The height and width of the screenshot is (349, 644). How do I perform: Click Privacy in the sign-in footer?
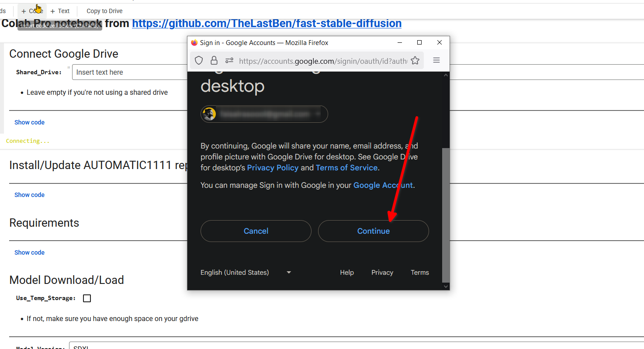pyautogui.click(x=382, y=273)
